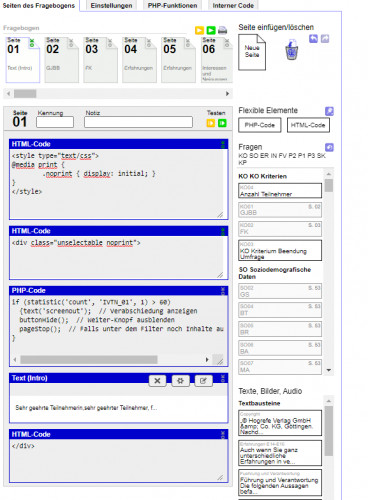
Task: Open the print questionnaire printer icon
Action: point(223,30)
